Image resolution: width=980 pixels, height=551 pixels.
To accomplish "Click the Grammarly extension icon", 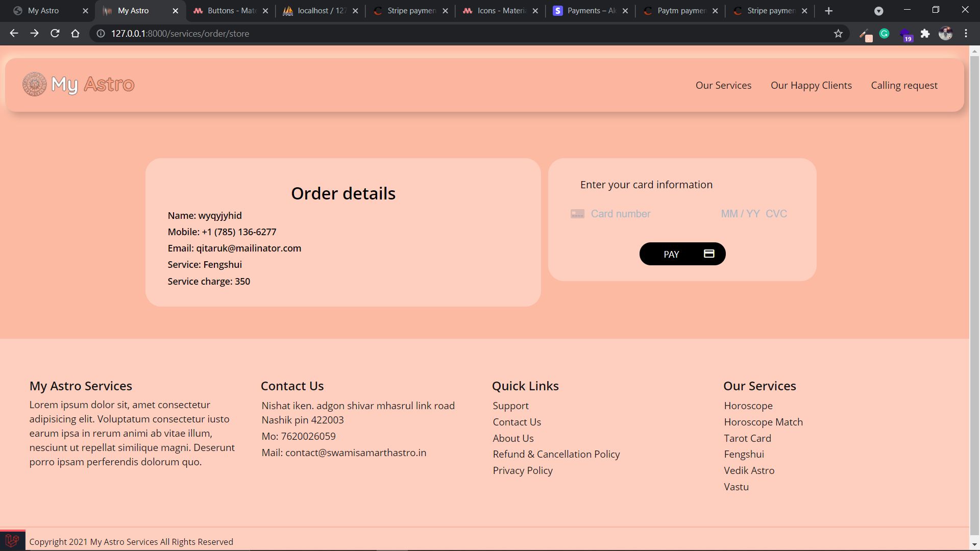I will [x=885, y=34].
